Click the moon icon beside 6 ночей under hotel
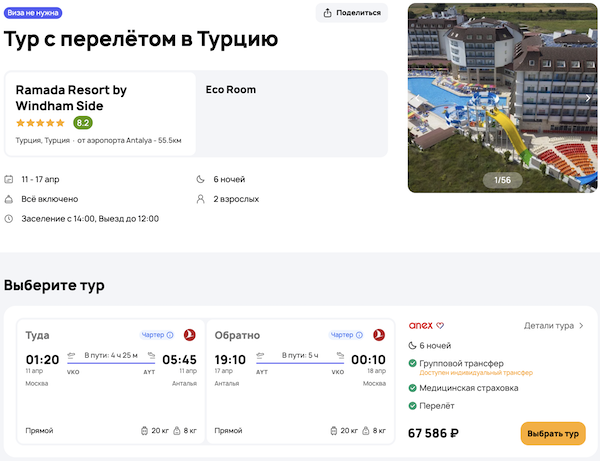600x461 pixels. (x=202, y=179)
